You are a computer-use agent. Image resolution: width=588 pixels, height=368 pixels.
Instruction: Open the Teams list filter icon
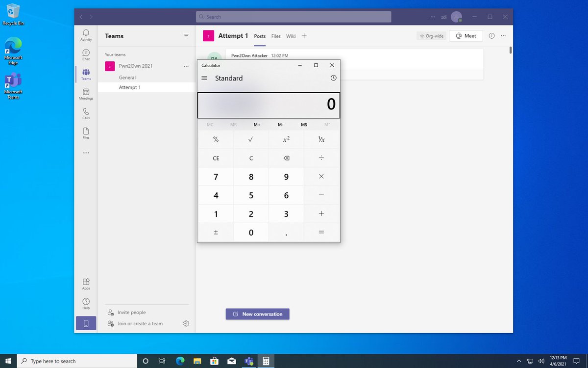[x=186, y=36]
